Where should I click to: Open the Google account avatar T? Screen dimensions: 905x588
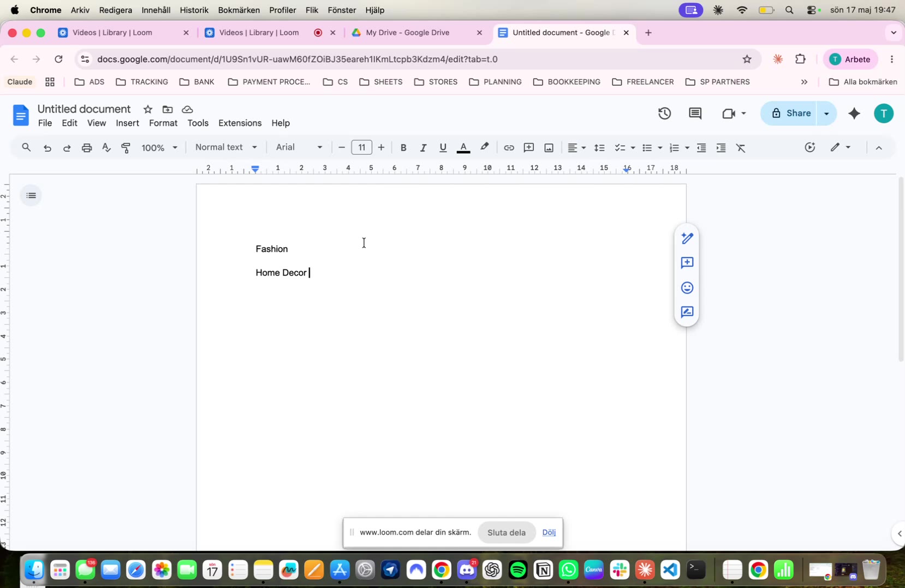(x=884, y=113)
